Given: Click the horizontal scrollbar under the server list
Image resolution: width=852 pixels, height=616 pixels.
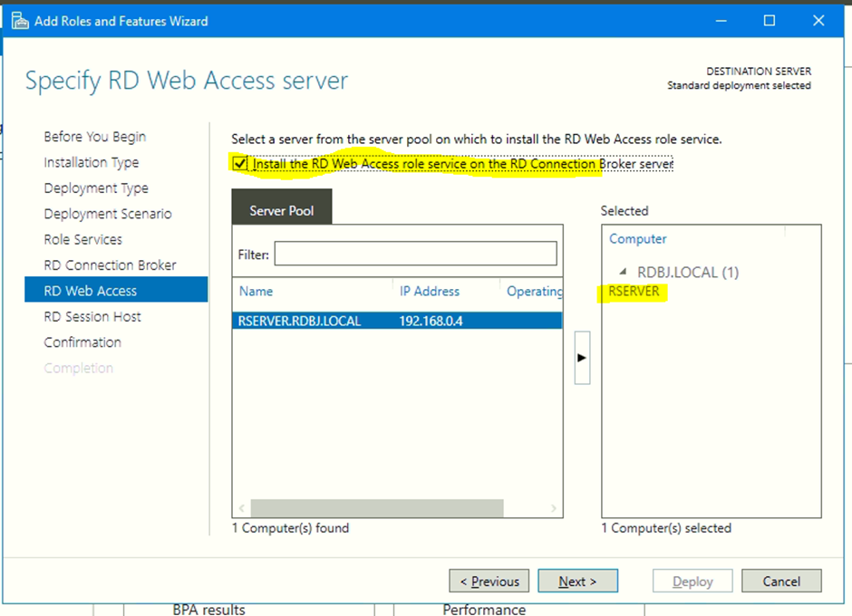Looking at the screenshot, I should [x=376, y=508].
